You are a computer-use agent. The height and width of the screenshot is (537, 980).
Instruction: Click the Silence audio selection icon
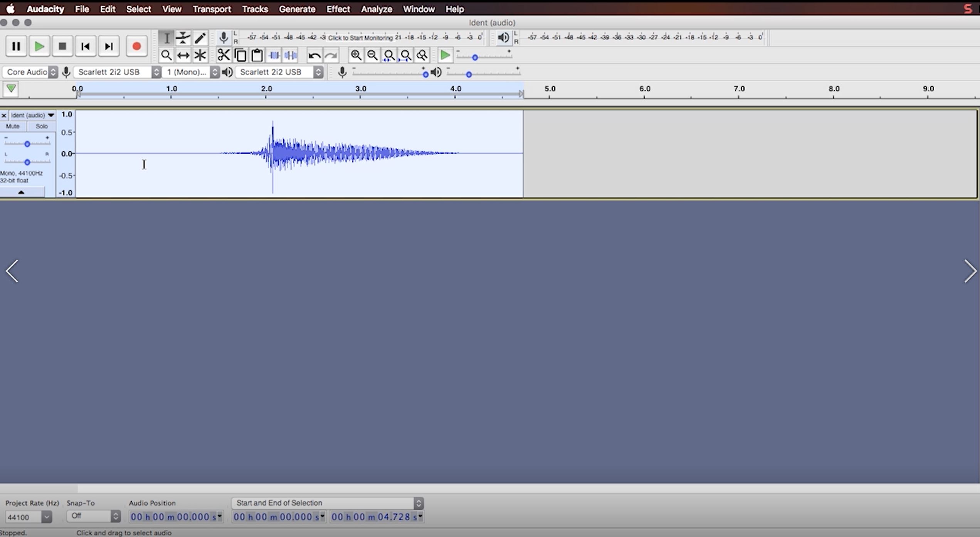pyautogui.click(x=291, y=55)
